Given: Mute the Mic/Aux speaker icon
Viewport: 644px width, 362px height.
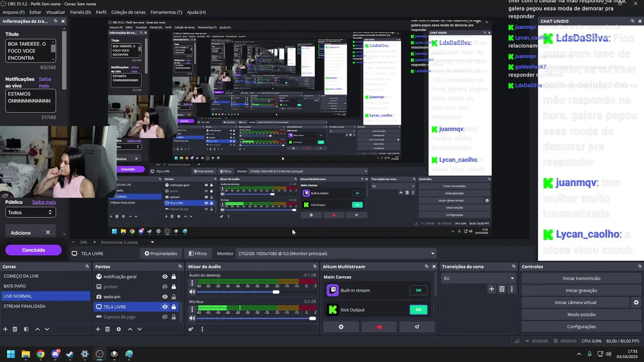Looking at the screenshot, I should point(192,318).
